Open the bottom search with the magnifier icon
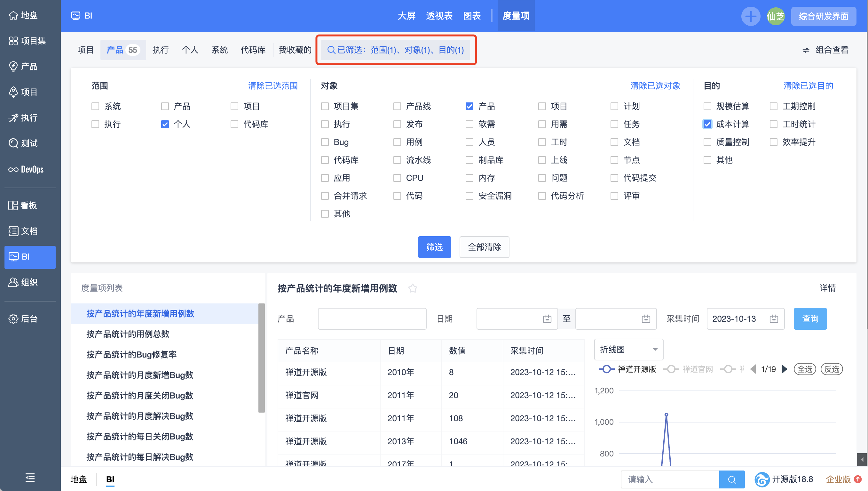868x491 pixels. 731,479
